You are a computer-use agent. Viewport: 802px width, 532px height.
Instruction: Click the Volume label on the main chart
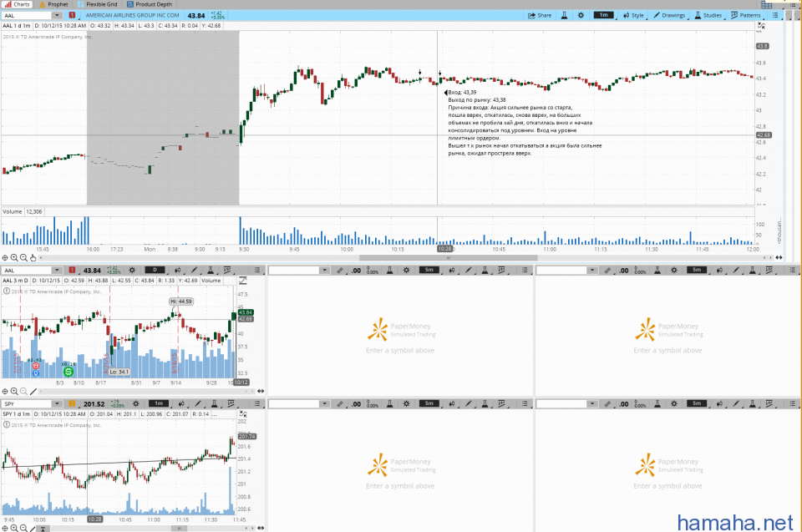[13, 212]
